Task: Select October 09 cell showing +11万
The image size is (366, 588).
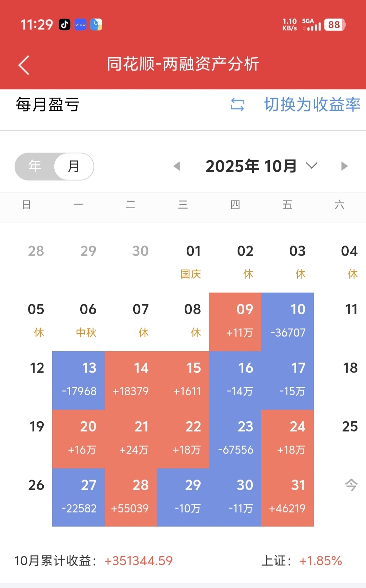Action: [235, 321]
